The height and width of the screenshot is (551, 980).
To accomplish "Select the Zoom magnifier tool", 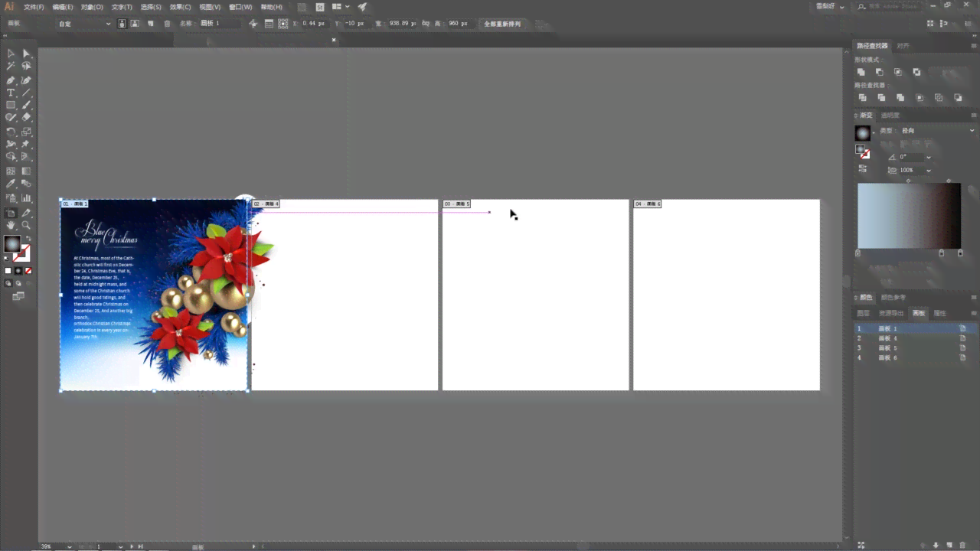I will (26, 226).
